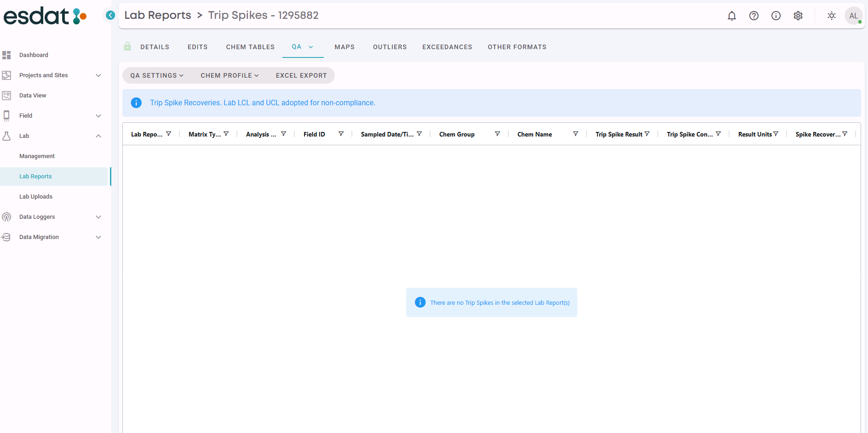Collapse the Lab sidebar section
The width and height of the screenshot is (868, 433).
pyautogui.click(x=98, y=136)
